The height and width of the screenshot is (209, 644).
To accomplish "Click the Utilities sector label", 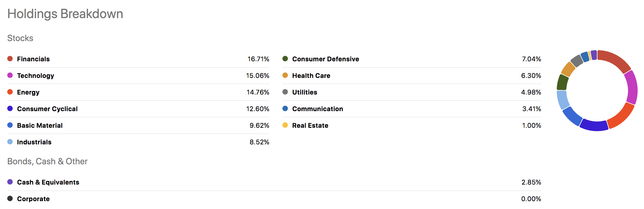I will [x=304, y=92].
